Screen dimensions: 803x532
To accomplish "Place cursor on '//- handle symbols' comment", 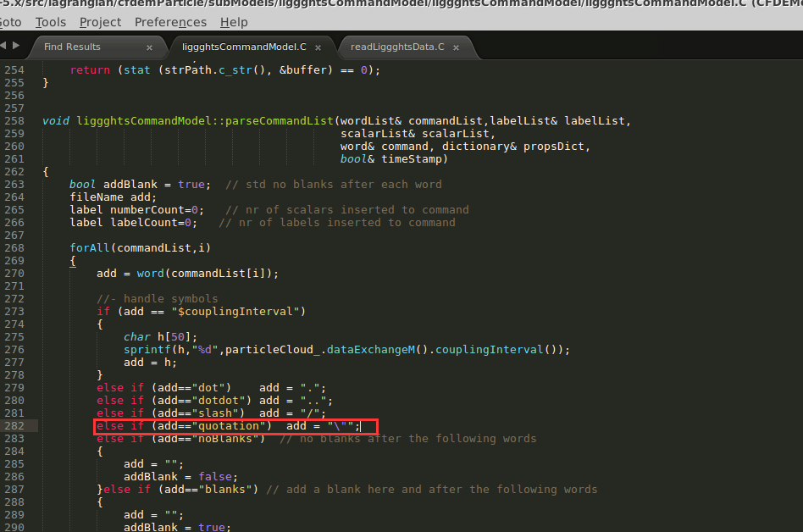I will point(158,299).
